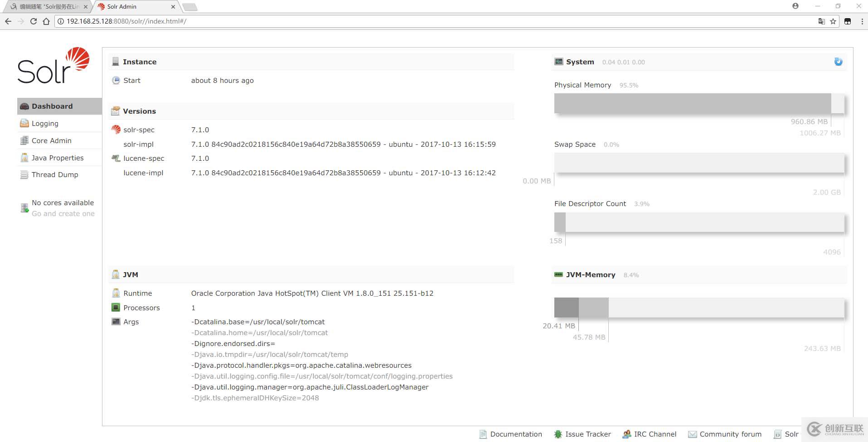Reload the browser page
The height and width of the screenshot is (442, 868).
pyautogui.click(x=34, y=21)
